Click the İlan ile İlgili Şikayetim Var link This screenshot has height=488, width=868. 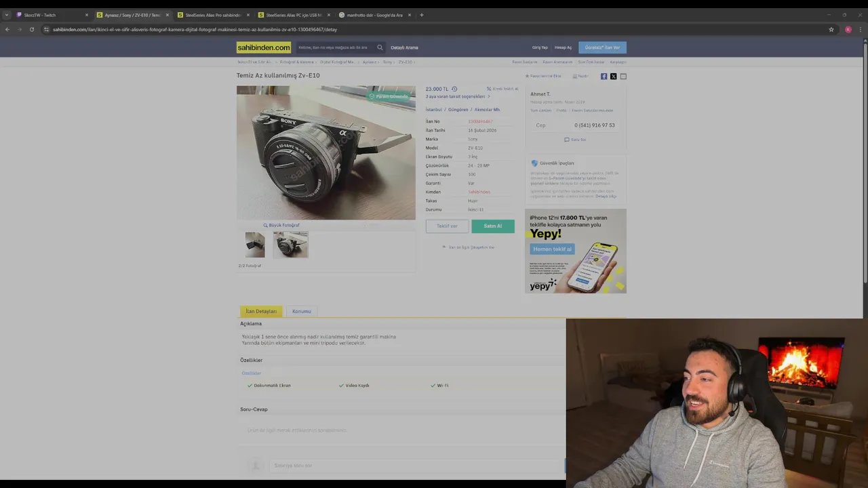click(469, 247)
